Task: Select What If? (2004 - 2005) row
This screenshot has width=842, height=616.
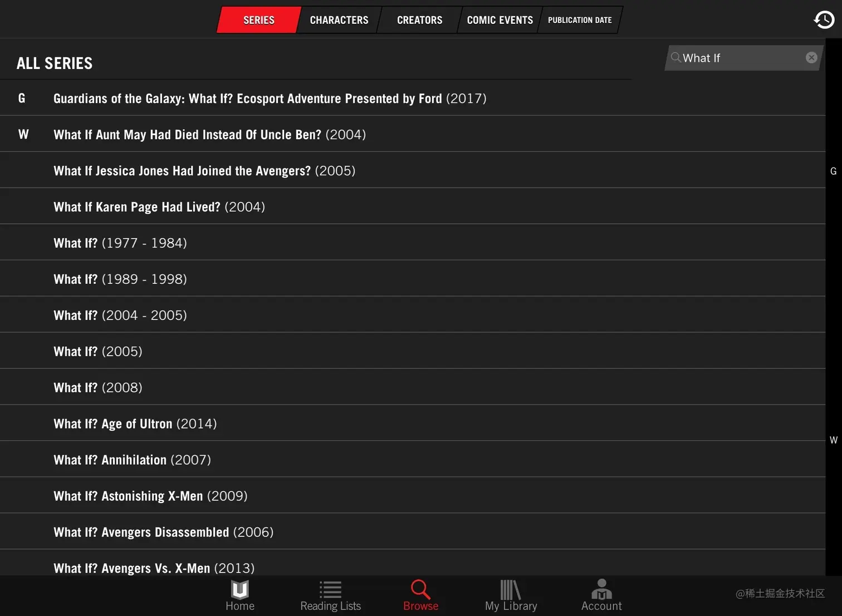Action: coord(413,315)
